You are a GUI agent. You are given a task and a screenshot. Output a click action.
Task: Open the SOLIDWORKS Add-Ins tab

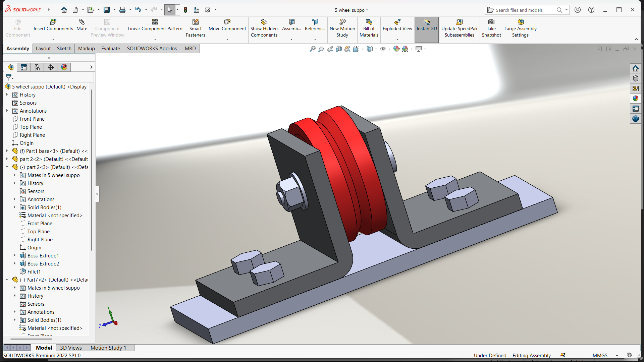click(x=152, y=49)
